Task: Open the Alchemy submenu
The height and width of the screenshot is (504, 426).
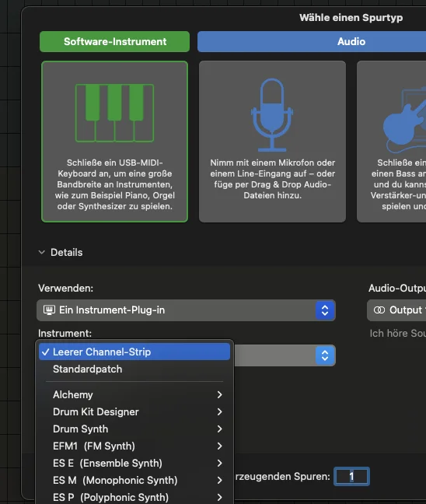Action: click(134, 394)
